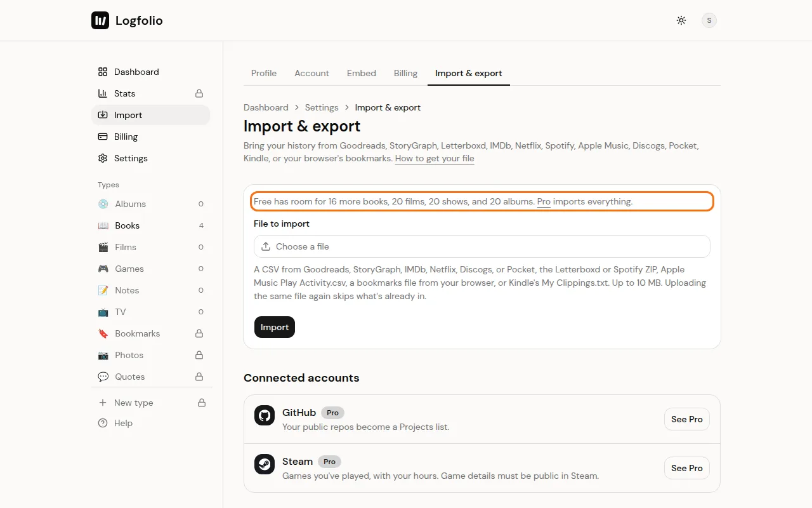Open the locked Quotes type
The width and height of the screenshot is (812, 508).
[150, 377]
